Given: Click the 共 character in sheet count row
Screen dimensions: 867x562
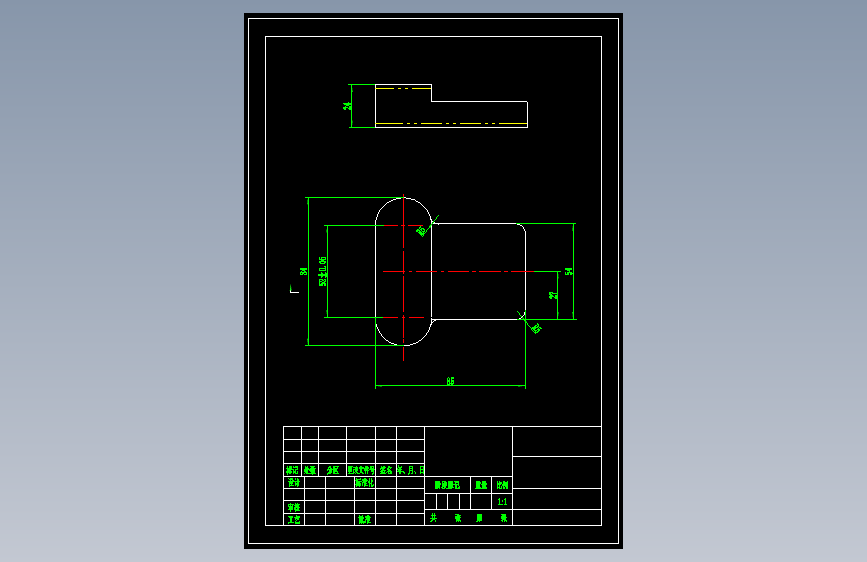Looking at the screenshot, I should click(x=434, y=518).
